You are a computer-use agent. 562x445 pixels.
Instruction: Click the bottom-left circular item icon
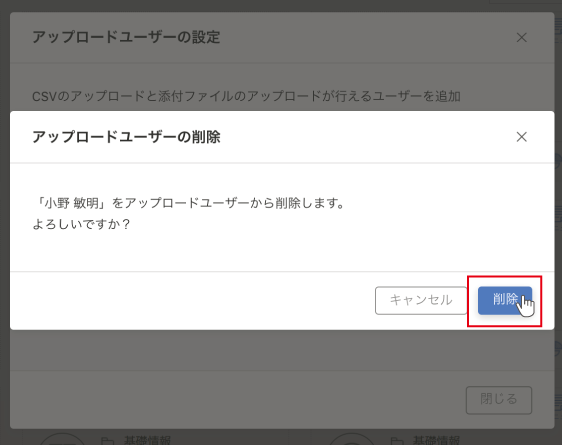[63, 440]
